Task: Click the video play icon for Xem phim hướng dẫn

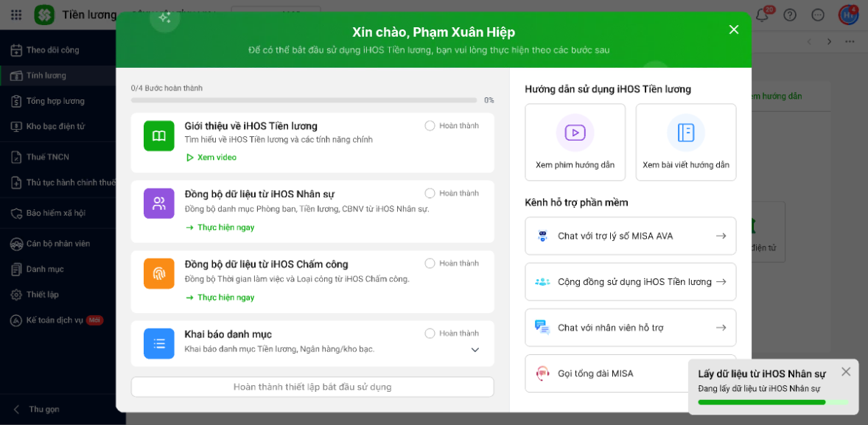Action: pyautogui.click(x=575, y=133)
